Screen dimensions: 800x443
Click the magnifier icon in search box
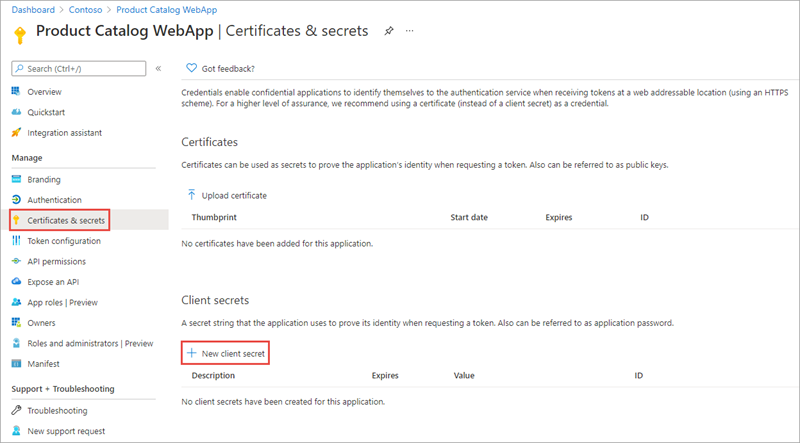click(x=19, y=68)
